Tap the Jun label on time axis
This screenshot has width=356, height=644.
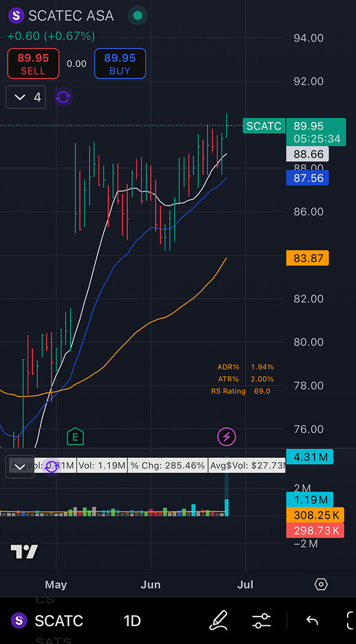151,585
